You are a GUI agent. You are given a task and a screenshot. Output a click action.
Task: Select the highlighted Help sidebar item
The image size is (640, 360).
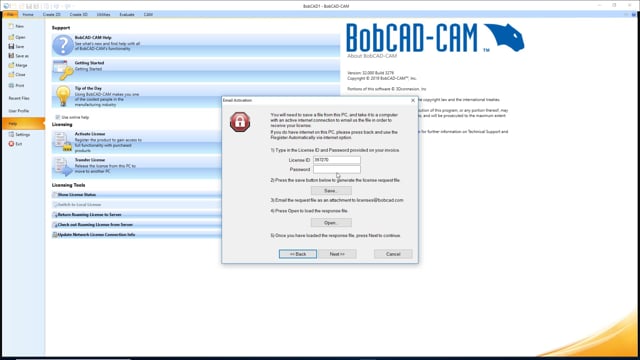coord(23,123)
